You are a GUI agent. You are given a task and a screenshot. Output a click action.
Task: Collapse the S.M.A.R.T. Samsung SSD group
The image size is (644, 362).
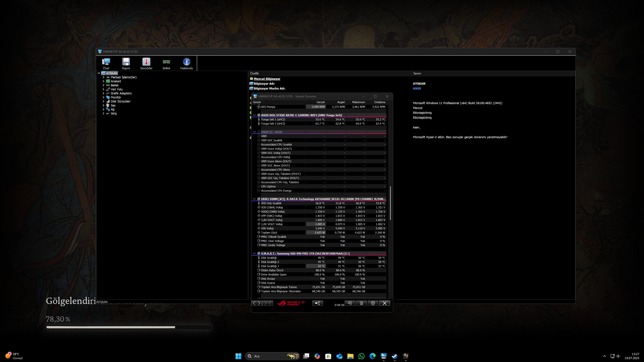(x=254, y=254)
